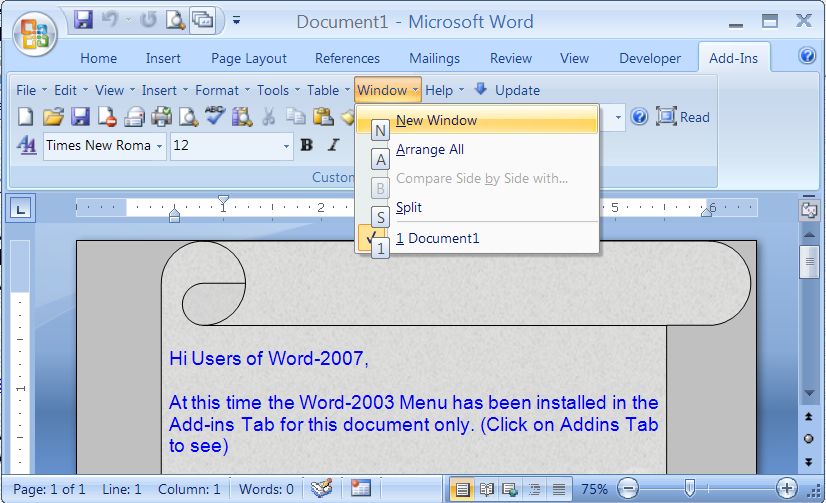826x503 pixels.
Task: Open the Review ribbon tab
Action: [x=510, y=58]
